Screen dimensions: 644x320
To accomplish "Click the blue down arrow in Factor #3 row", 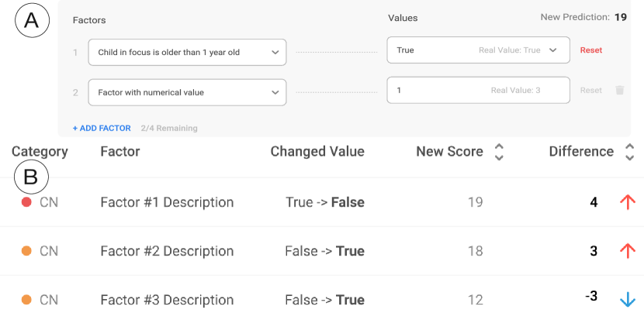I will click(628, 300).
